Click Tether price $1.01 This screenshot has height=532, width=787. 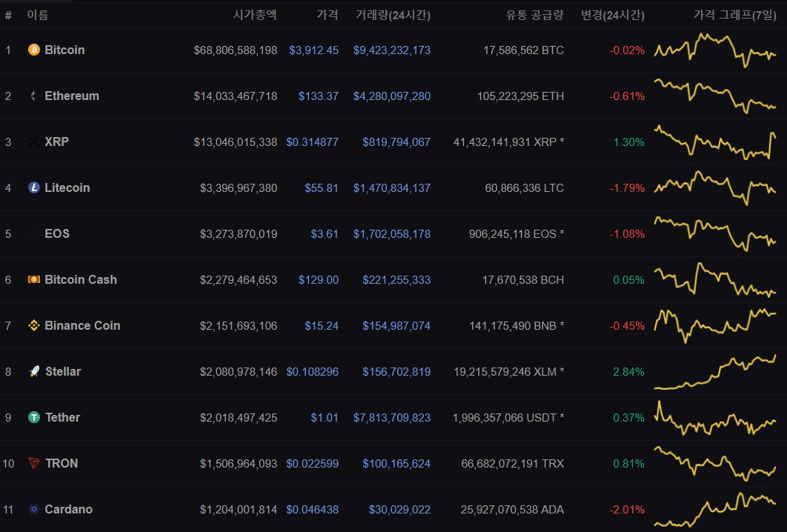pyautogui.click(x=325, y=418)
